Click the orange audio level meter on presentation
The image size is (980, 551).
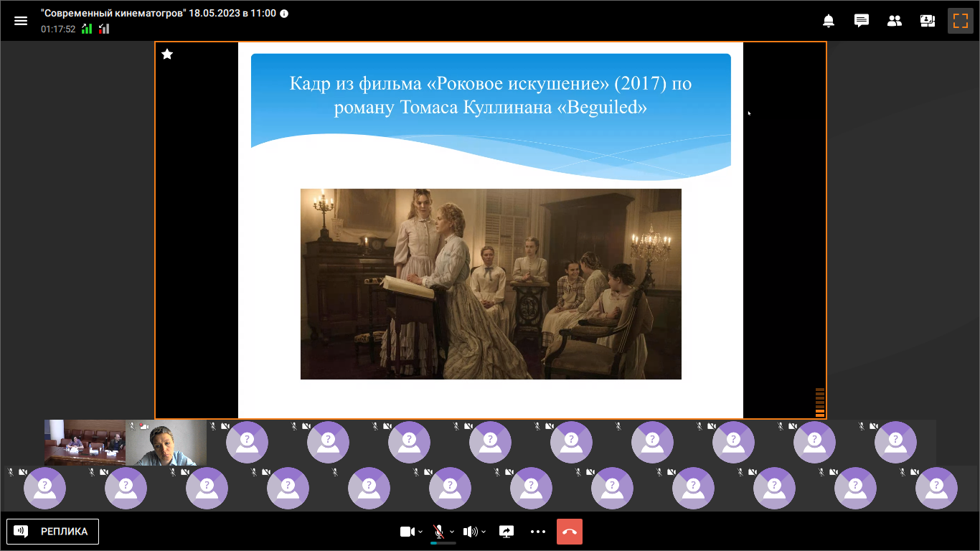[820, 402]
